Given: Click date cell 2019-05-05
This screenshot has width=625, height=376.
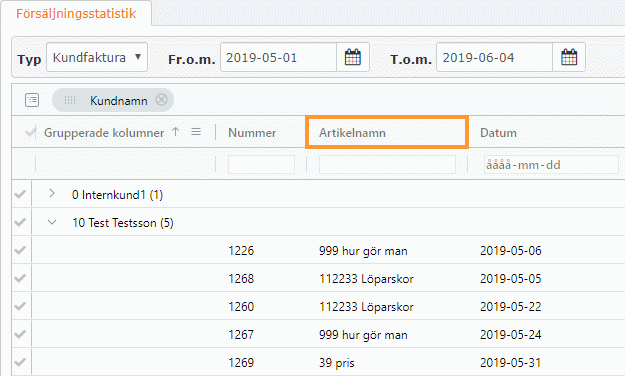Looking at the screenshot, I should pyautogui.click(x=511, y=278).
